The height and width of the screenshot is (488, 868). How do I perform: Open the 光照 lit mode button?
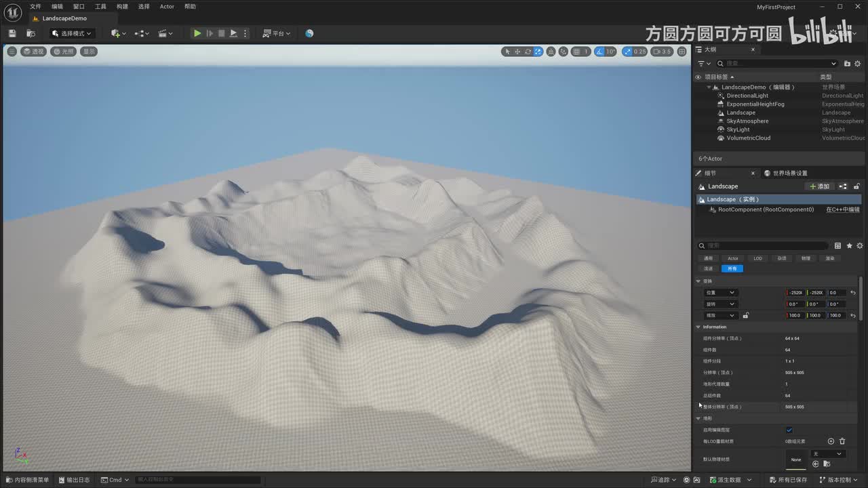tap(63, 52)
